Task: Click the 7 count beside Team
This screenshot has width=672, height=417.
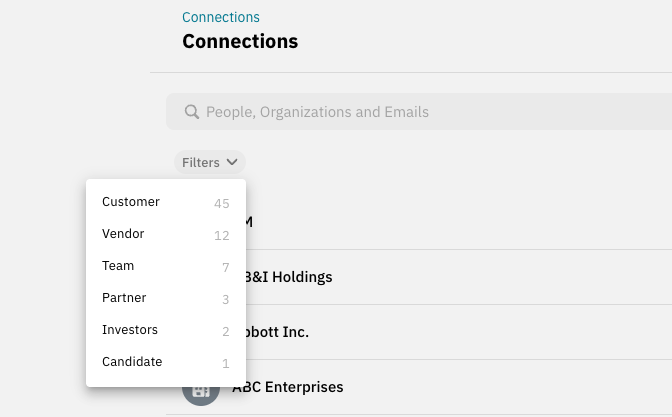Action: tap(225, 268)
